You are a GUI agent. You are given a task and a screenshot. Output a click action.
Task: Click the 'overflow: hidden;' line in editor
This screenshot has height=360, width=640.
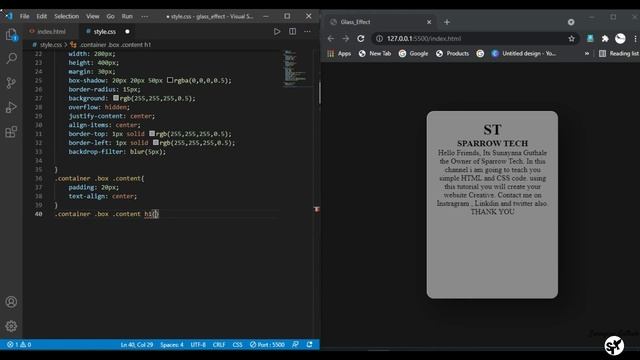(x=99, y=107)
